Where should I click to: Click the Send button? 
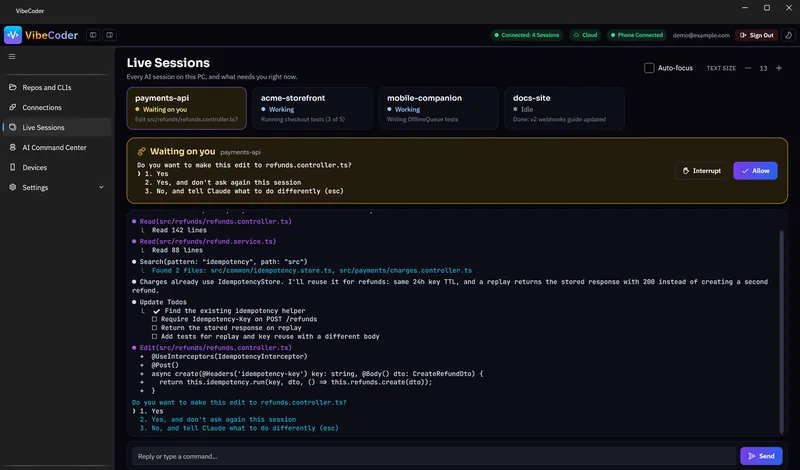761,456
